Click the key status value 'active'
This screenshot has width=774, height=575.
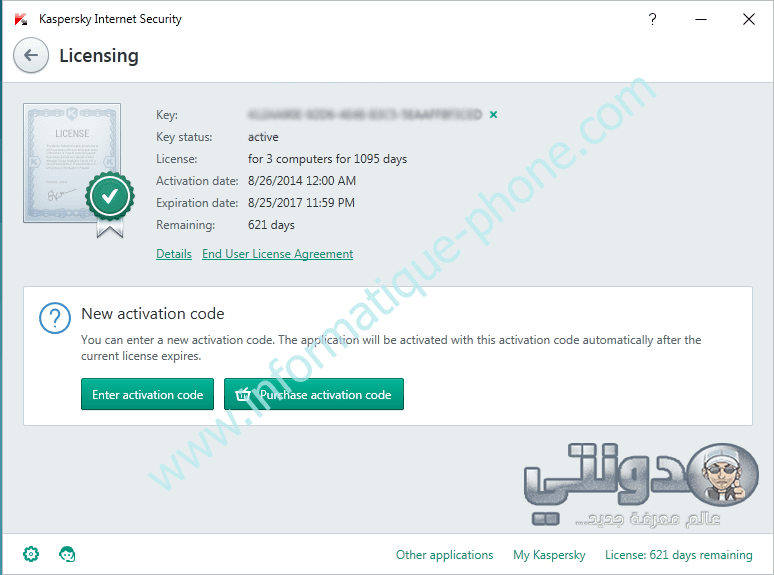click(263, 137)
